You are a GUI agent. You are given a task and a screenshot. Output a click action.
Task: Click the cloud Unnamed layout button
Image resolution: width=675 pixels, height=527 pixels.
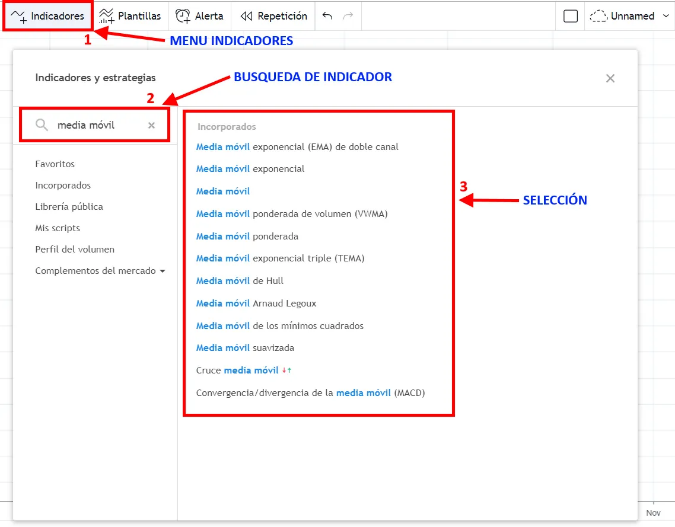point(622,16)
